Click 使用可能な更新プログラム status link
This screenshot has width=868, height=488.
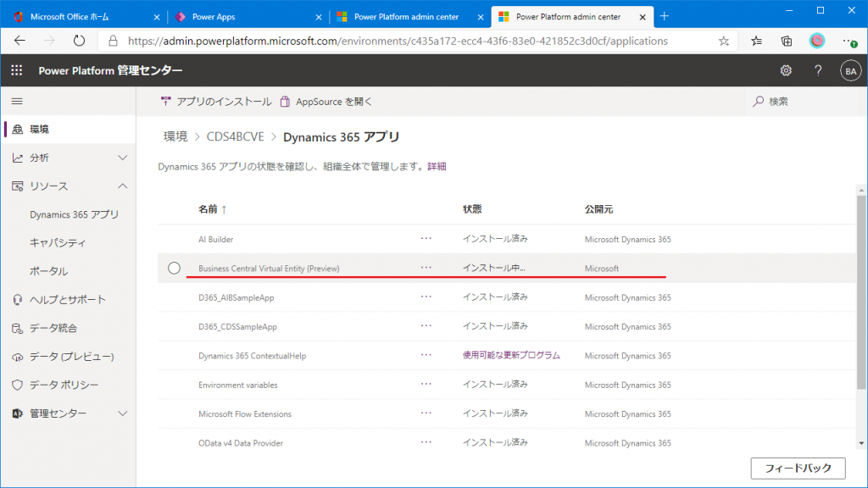click(x=511, y=355)
